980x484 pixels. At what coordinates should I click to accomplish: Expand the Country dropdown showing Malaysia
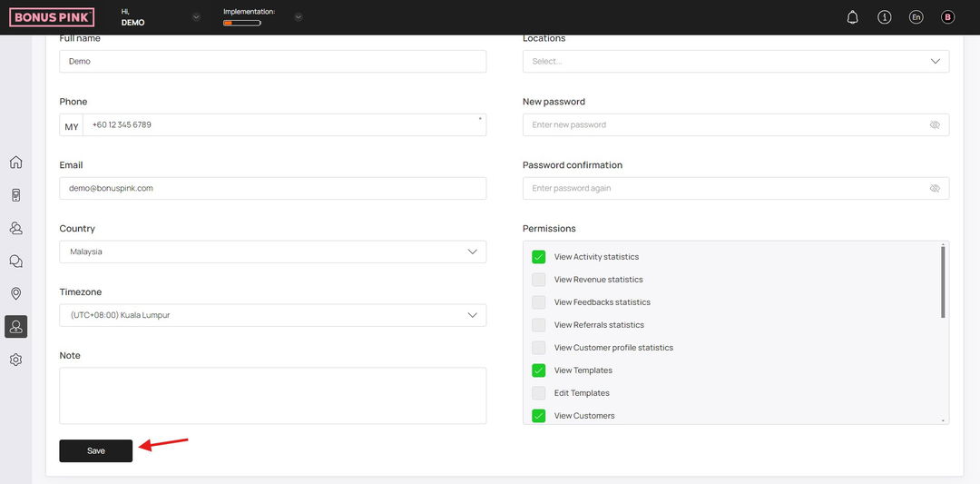[x=272, y=252]
